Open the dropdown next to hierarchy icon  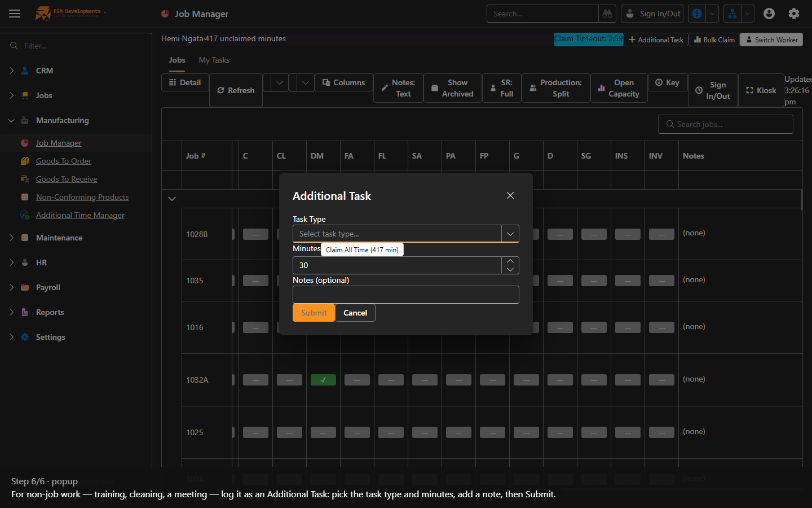[x=747, y=14]
